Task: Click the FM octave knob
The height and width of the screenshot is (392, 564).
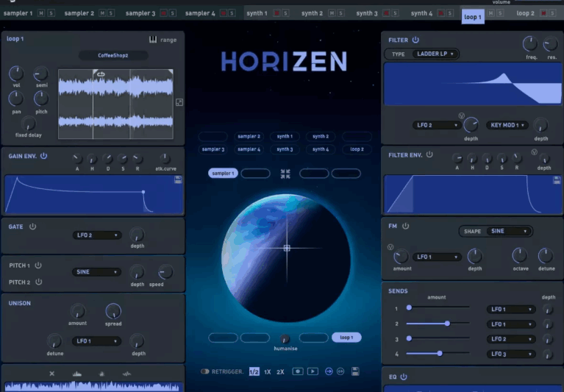Action: pyautogui.click(x=520, y=255)
